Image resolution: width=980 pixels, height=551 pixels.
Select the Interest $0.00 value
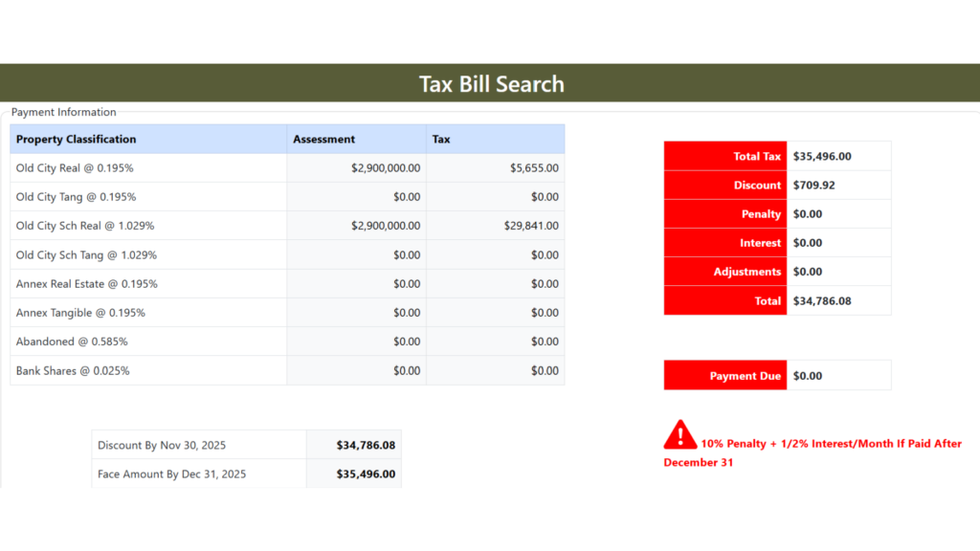pyautogui.click(x=808, y=242)
